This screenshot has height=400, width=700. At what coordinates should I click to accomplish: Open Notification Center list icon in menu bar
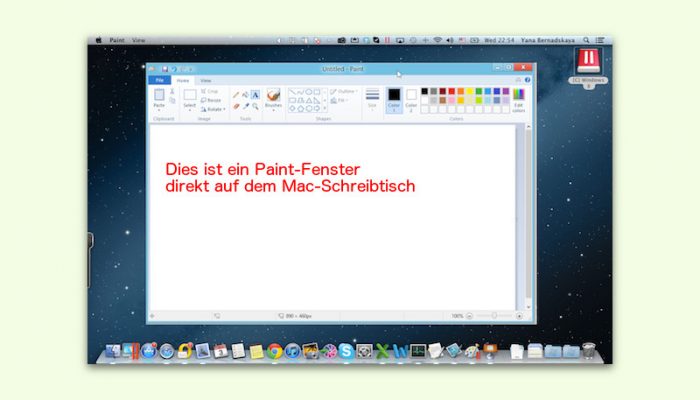pyautogui.click(x=600, y=40)
